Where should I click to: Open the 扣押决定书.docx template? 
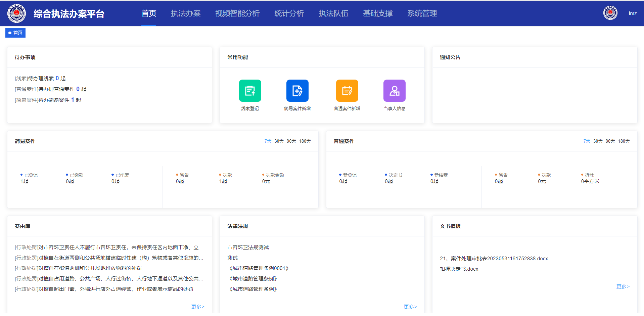(459, 269)
